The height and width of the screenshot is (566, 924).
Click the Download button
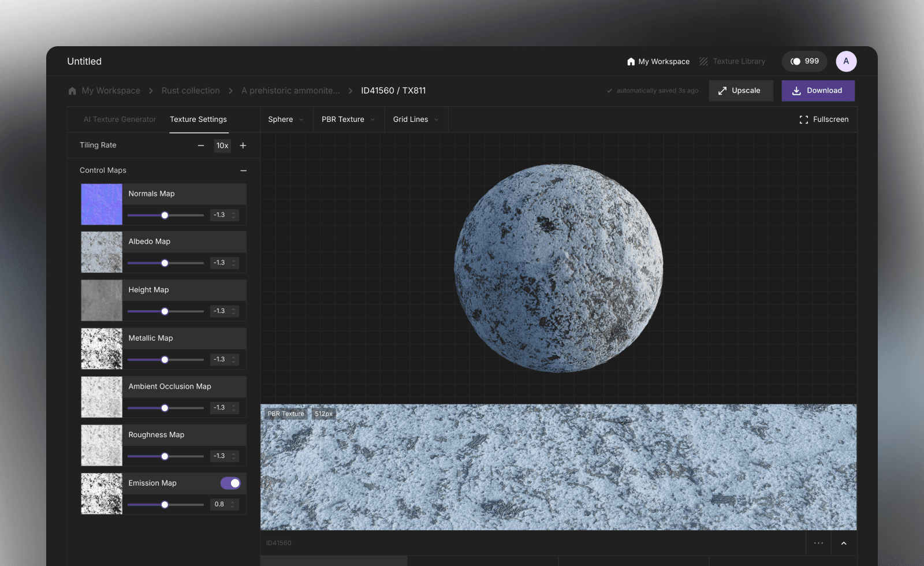[818, 91]
